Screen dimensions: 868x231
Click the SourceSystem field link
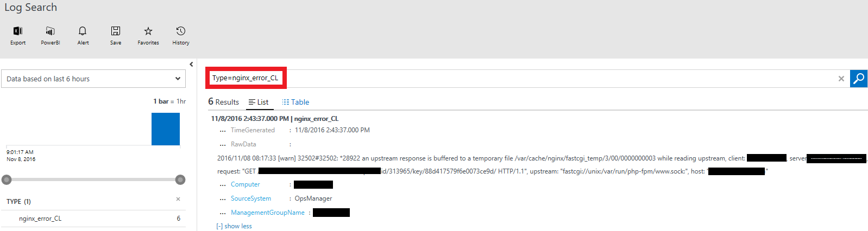(251, 198)
